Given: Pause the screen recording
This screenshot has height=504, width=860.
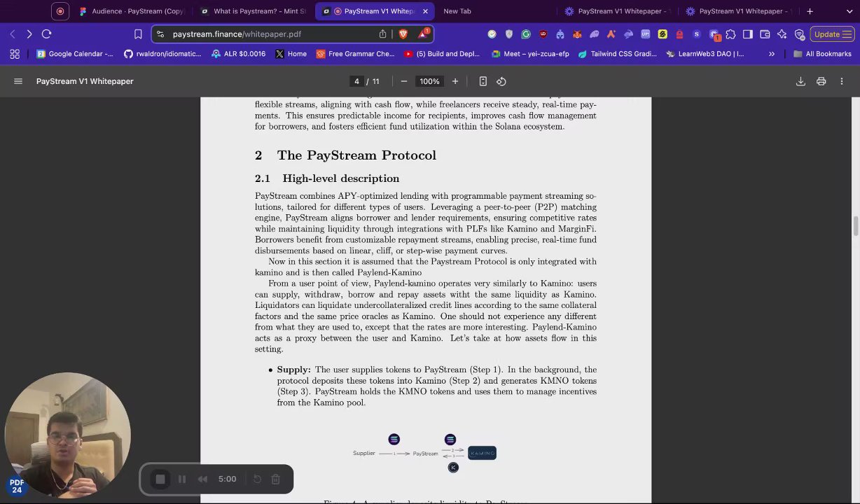Looking at the screenshot, I should click(182, 479).
